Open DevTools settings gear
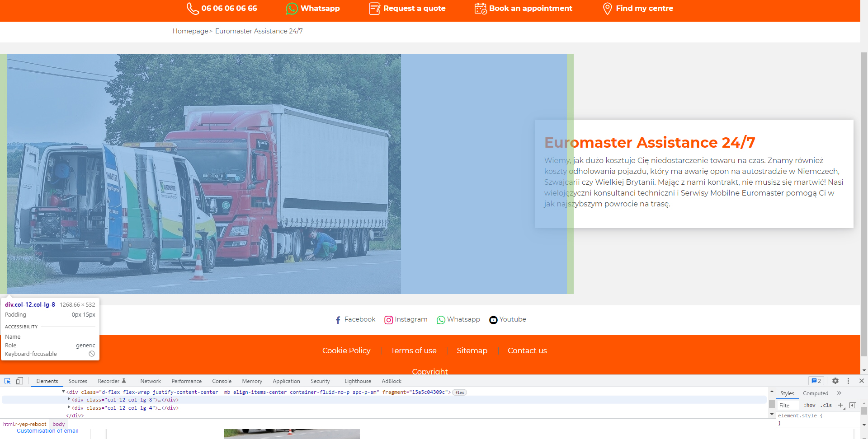 click(x=835, y=381)
